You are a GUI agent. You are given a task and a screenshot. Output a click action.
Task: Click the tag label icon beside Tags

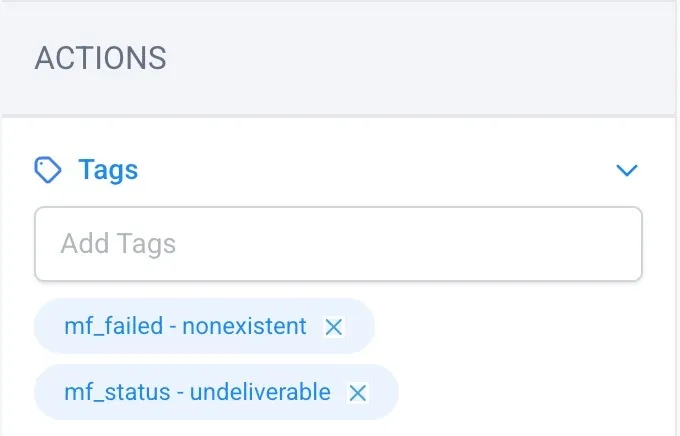click(x=48, y=170)
